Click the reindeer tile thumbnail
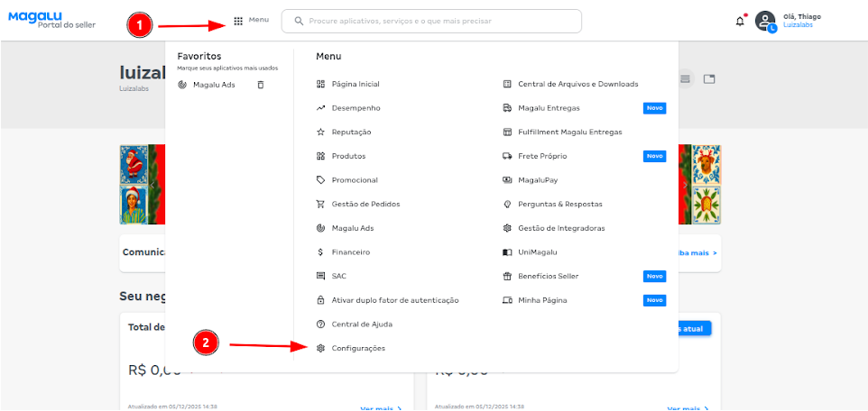The image size is (868, 411). 706,164
